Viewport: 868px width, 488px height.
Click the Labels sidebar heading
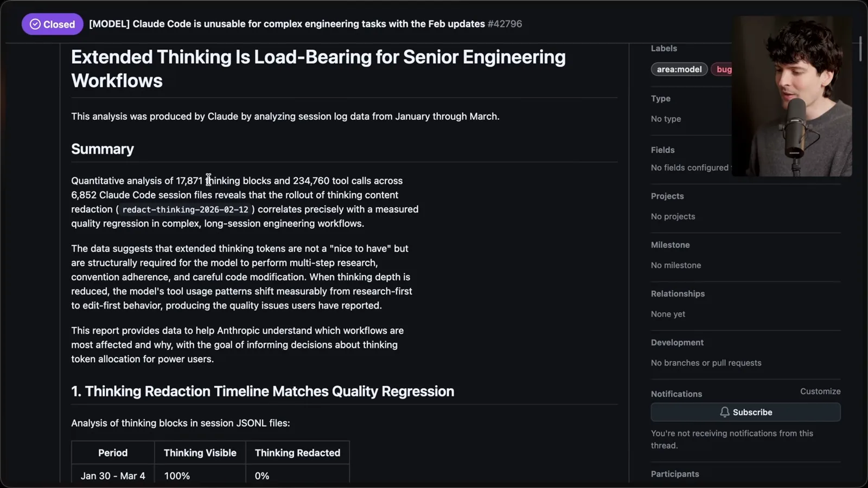point(664,48)
